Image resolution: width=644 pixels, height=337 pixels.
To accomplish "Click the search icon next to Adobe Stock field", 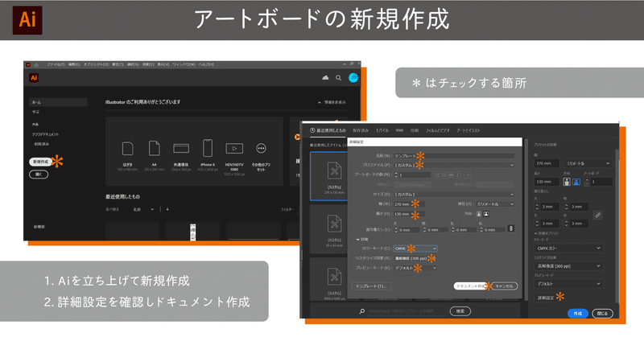I will tap(361, 311).
